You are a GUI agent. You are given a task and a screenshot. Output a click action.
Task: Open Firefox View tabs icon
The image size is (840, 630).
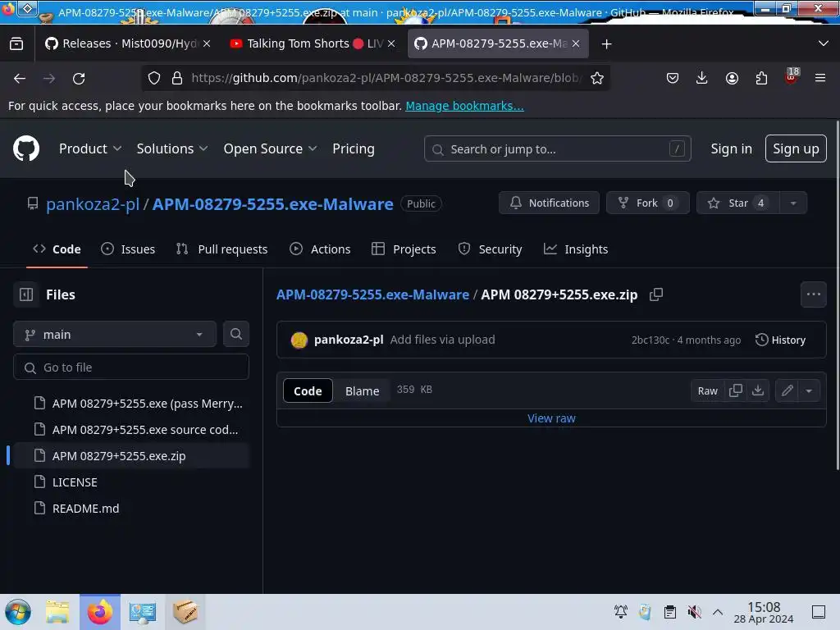coord(16,44)
